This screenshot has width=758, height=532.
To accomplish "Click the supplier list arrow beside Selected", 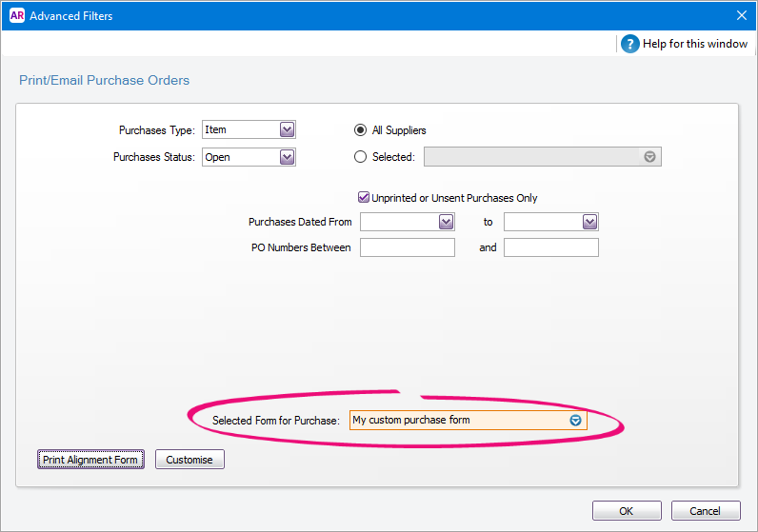I will [x=649, y=157].
